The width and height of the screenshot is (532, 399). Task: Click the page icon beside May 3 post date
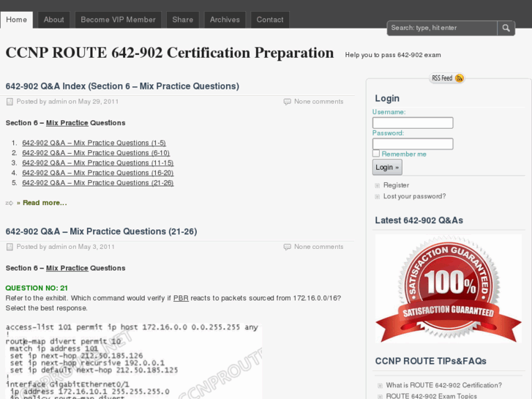(10, 247)
